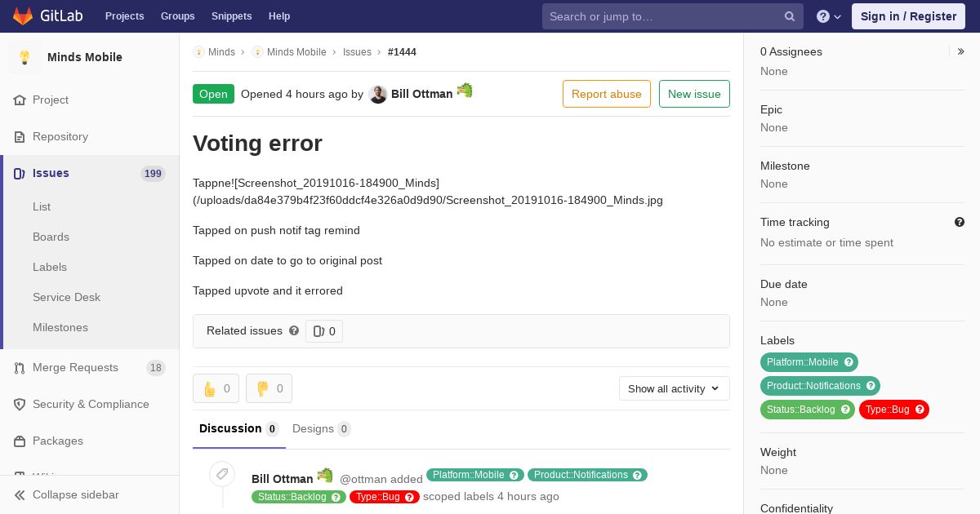The width and height of the screenshot is (980, 514).
Task: Click Minds breadcrumb avatar icon
Action: (x=198, y=52)
